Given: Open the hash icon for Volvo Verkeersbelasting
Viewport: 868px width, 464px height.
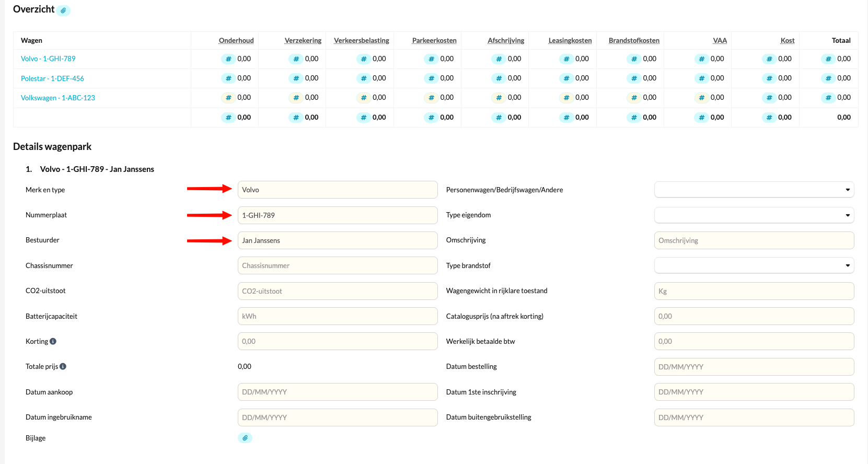Looking at the screenshot, I should click(364, 59).
